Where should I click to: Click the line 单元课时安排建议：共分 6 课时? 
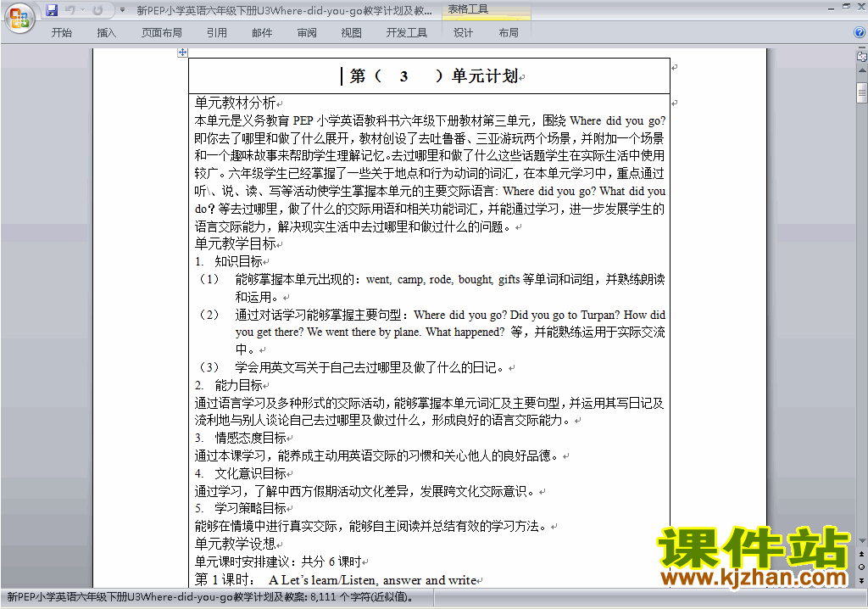278,562
